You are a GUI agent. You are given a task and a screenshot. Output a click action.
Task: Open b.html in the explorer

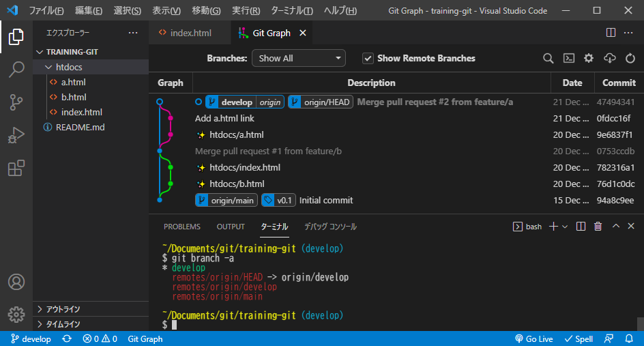[x=90, y=97]
